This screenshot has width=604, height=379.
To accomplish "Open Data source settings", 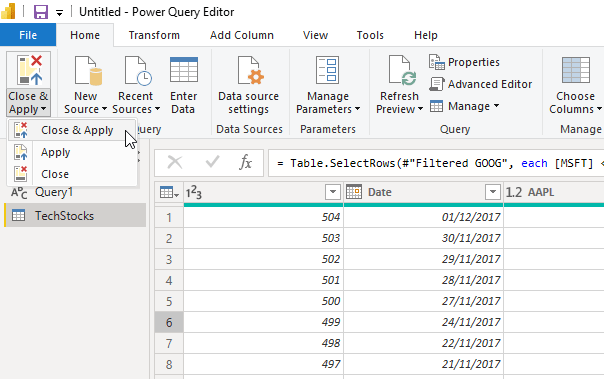I will tap(249, 86).
